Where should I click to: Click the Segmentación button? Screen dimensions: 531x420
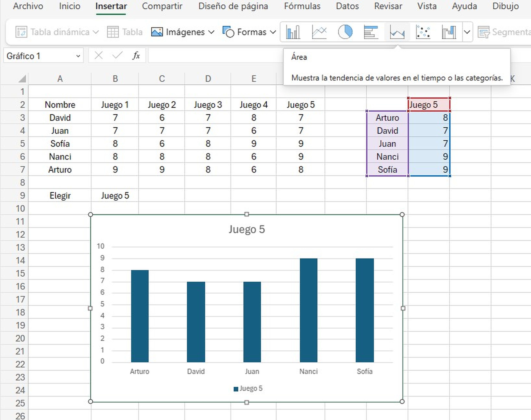pos(504,32)
